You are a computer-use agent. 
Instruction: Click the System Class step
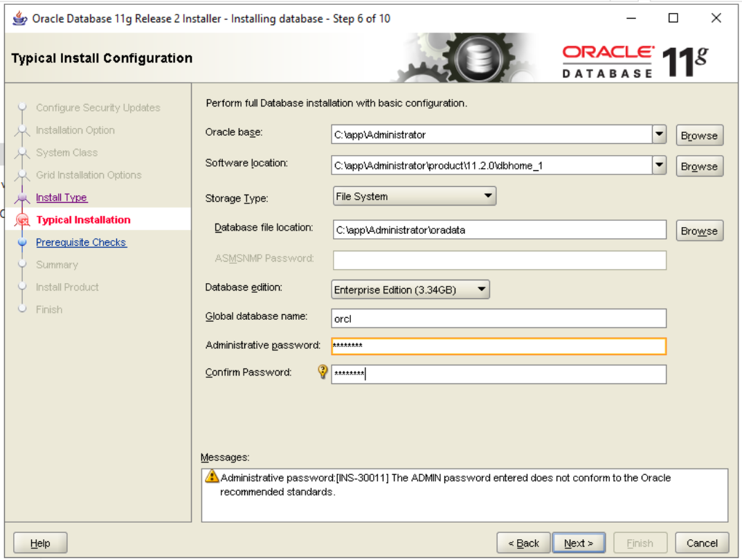[x=66, y=152]
